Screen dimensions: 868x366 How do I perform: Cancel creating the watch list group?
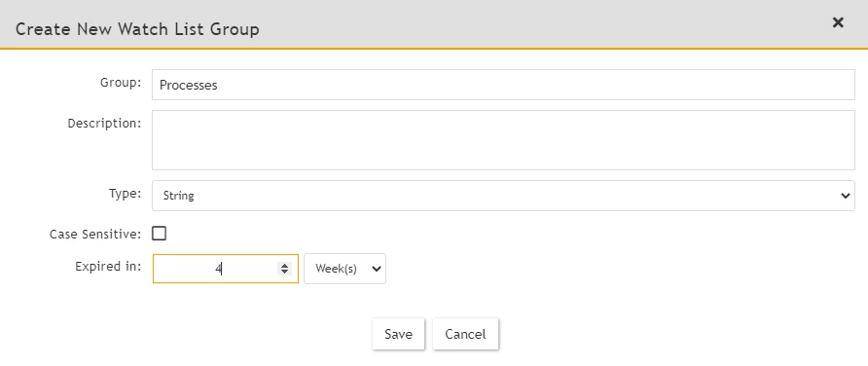tap(465, 334)
